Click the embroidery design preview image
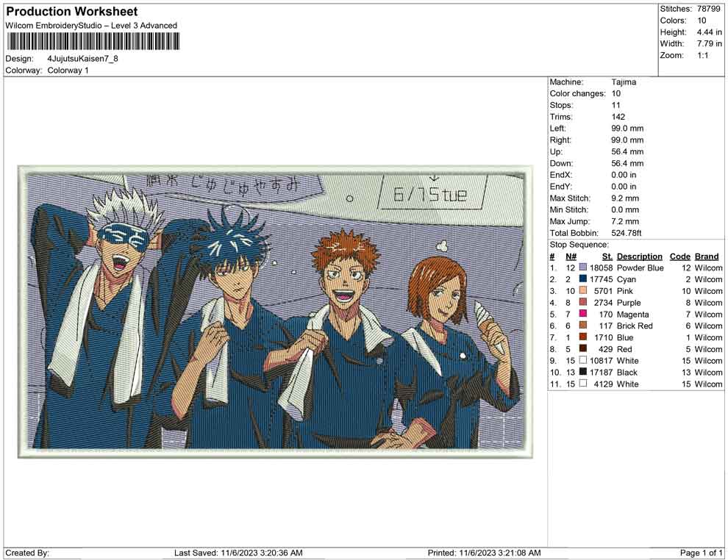Screen dimensions: 728x560 click(x=275, y=312)
